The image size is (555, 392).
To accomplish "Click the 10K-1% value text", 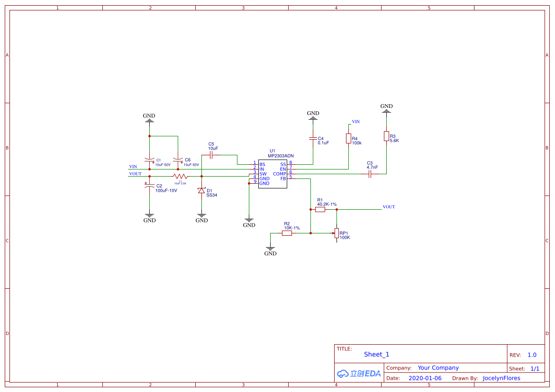I will click(291, 228).
